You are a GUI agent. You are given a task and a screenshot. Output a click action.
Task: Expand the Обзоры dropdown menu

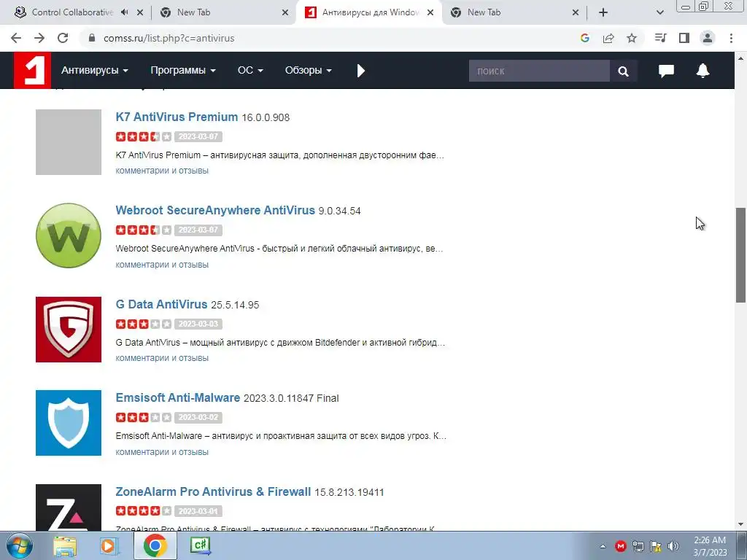[309, 71]
